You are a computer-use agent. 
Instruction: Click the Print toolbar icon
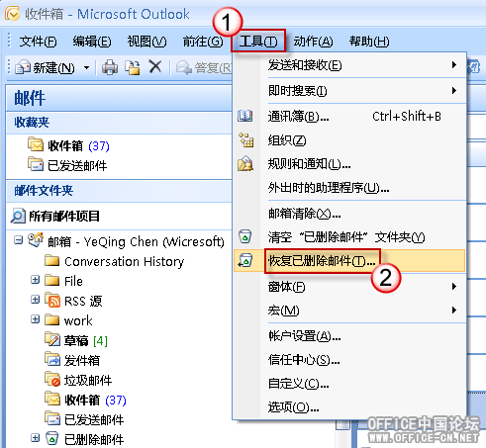point(110,67)
